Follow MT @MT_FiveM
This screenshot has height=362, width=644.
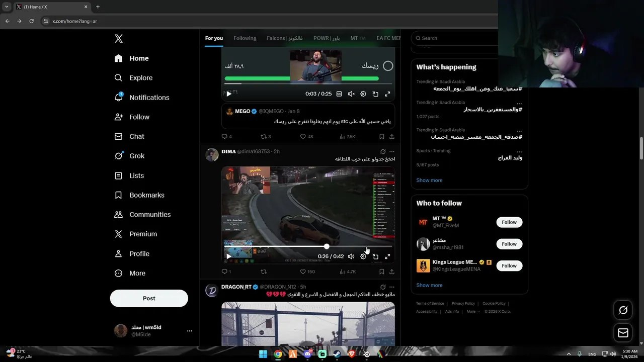click(509, 222)
